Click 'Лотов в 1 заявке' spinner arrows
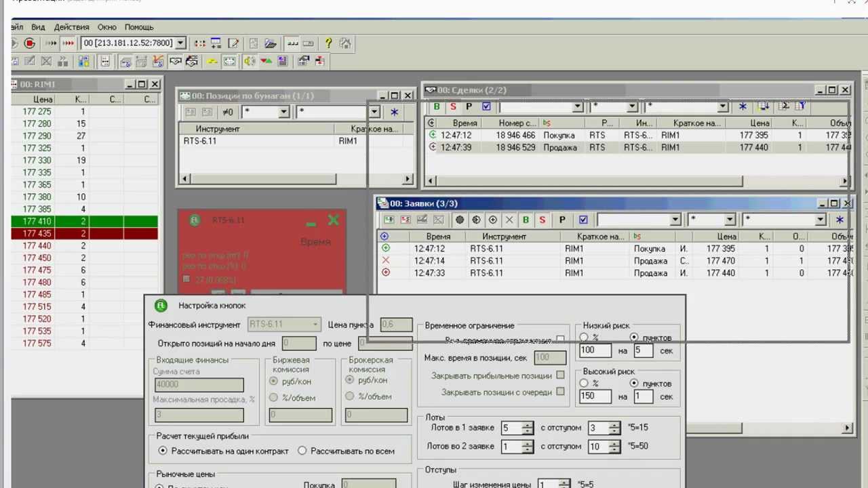 coord(527,428)
